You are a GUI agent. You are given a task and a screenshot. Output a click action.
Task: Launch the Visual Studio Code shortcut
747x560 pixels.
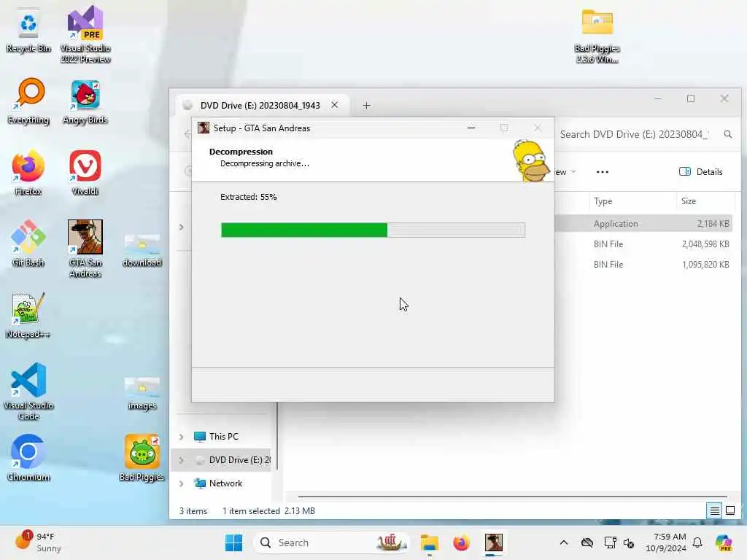point(28,392)
